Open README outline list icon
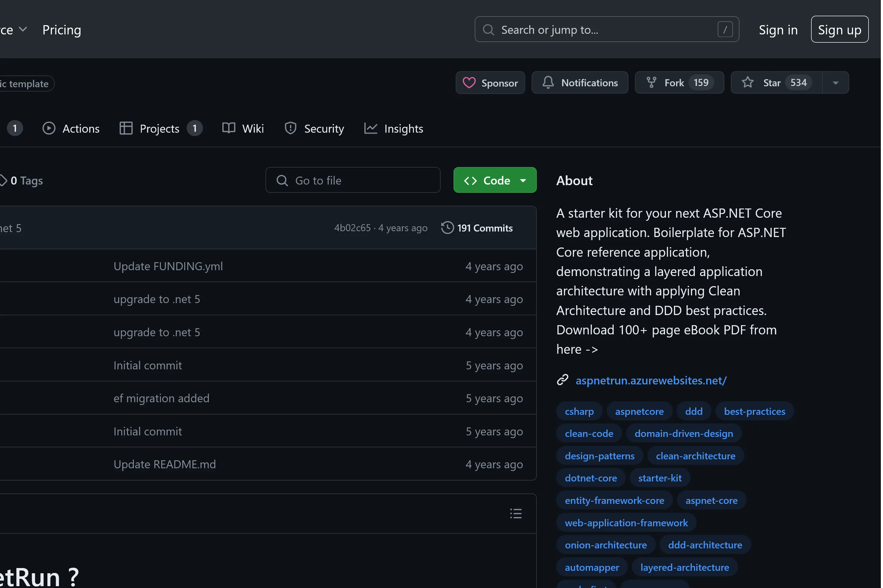Viewport: 883px width, 588px height. [516, 513]
